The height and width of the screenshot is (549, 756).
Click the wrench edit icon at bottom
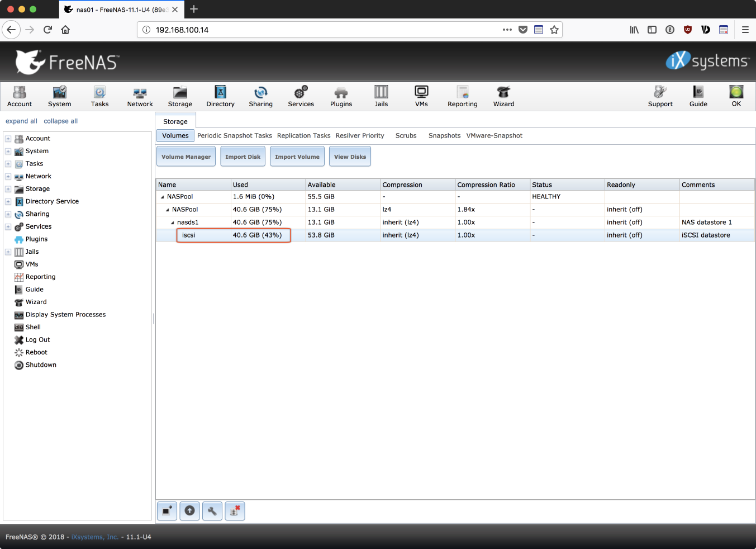pos(212,511)
